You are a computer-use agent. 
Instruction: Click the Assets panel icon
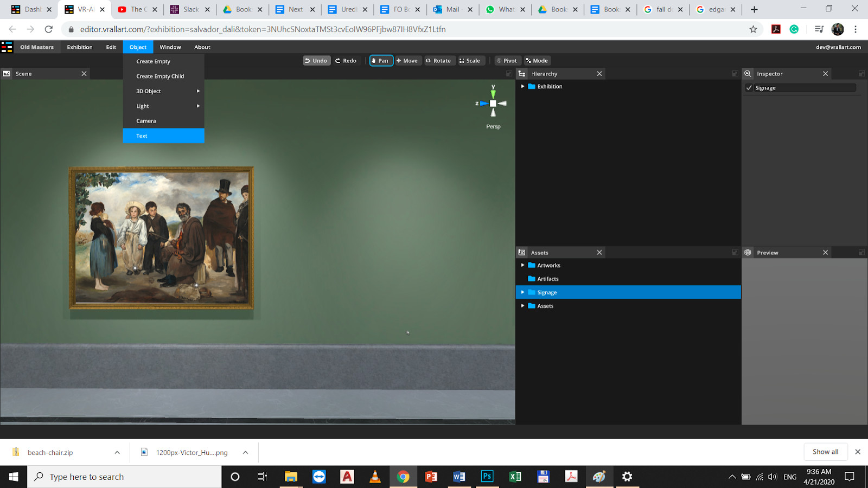click(522, 253)
